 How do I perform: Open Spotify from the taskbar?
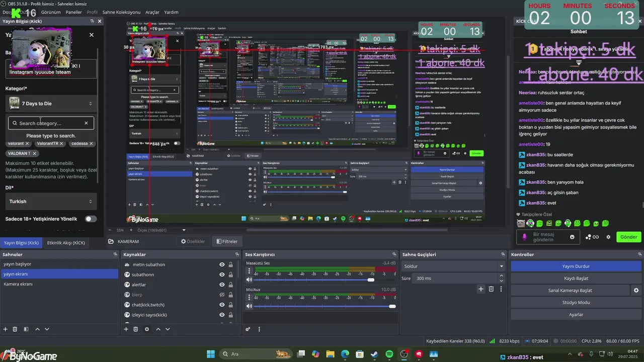389,354
